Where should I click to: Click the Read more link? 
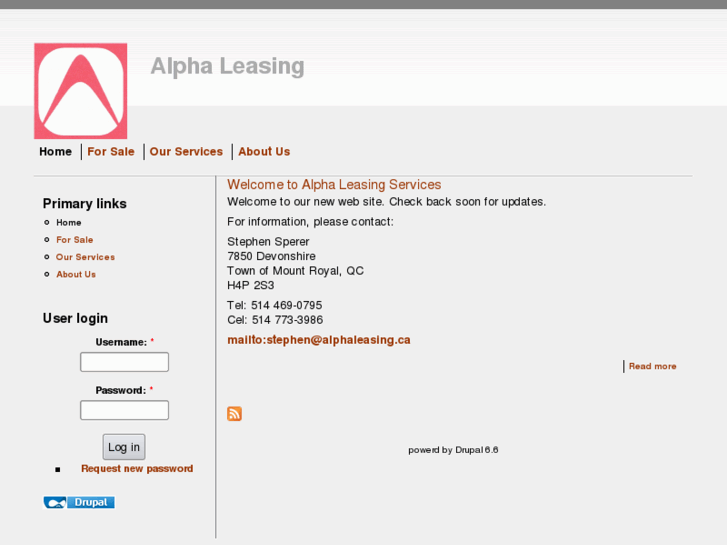pos(652,367)
